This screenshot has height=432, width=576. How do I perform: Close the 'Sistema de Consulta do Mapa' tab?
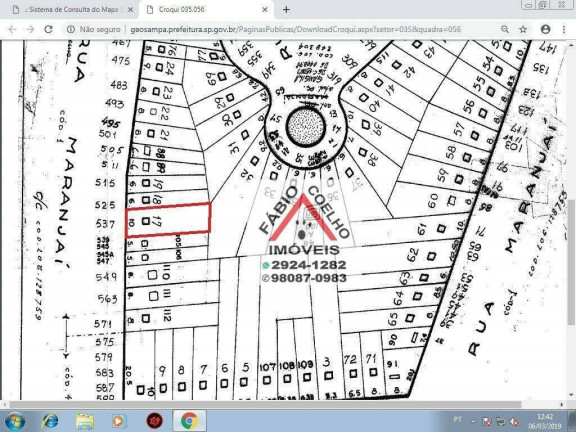(130, 10)
